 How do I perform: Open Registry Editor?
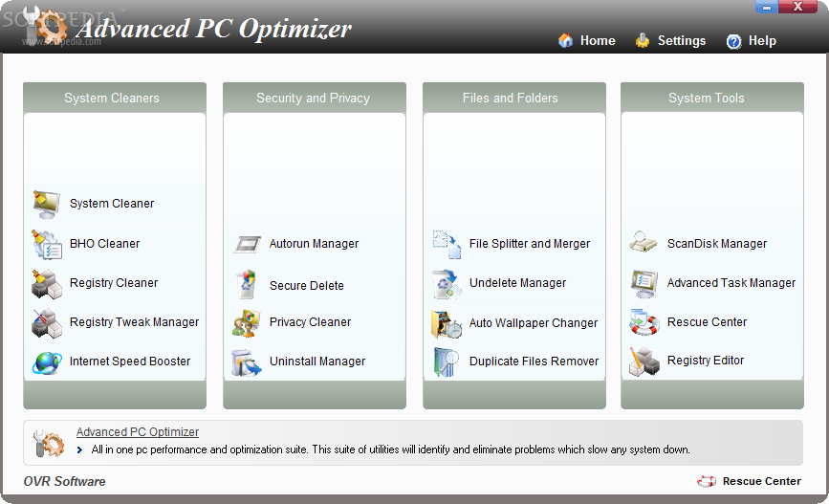pos(706,361)
